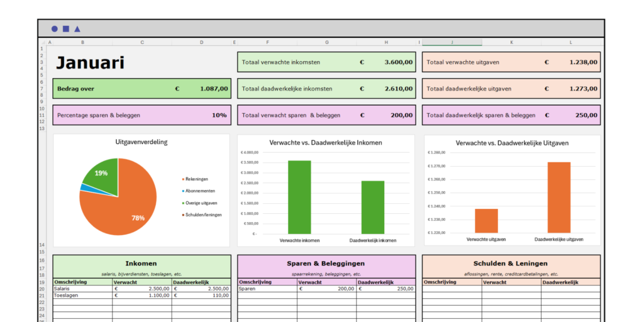Click the select-all corner of the sheet

[x=42, y=42]
